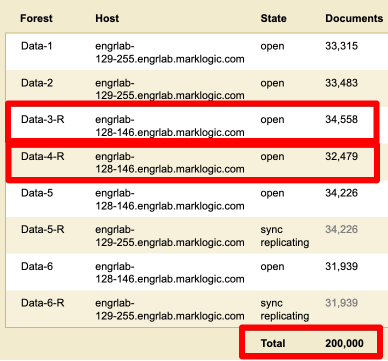Click the greyed 34,226 count for Data-5-R
The width and height of the screenshot is (388, 361).
[x=341, y=229]
